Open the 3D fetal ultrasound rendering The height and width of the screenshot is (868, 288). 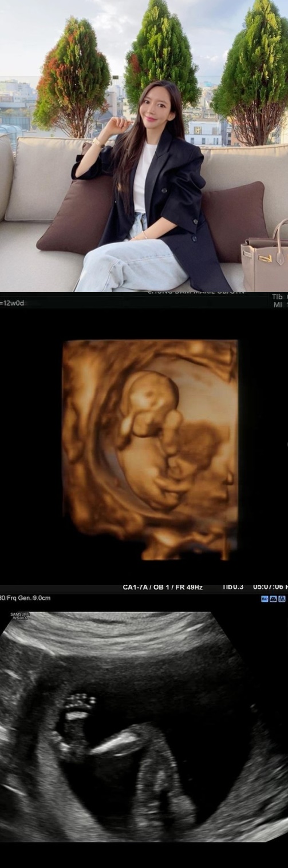click(x=150, y=450)
